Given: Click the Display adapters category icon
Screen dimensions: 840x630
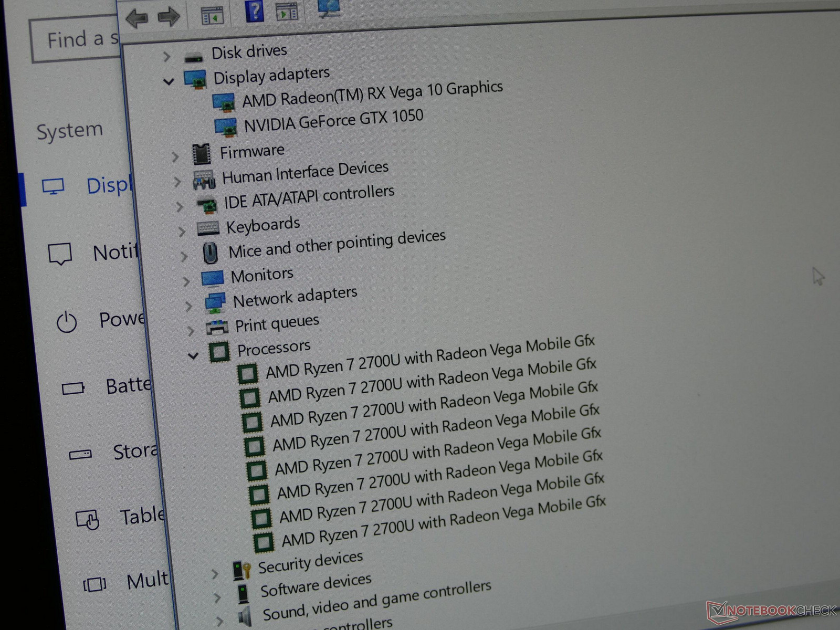Looking at the screenshot, I should (195, 80).
